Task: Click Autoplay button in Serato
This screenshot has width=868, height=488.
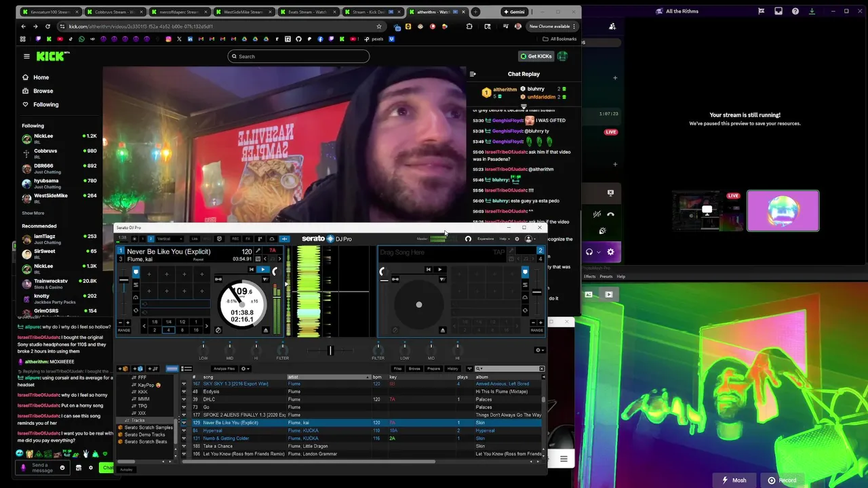Action: point(126,470)
